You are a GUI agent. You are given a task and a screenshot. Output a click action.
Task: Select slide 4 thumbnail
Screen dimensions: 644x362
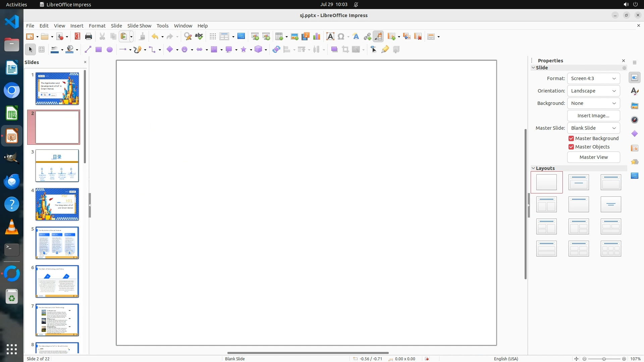pyautogui.click(x=57, y=204)
